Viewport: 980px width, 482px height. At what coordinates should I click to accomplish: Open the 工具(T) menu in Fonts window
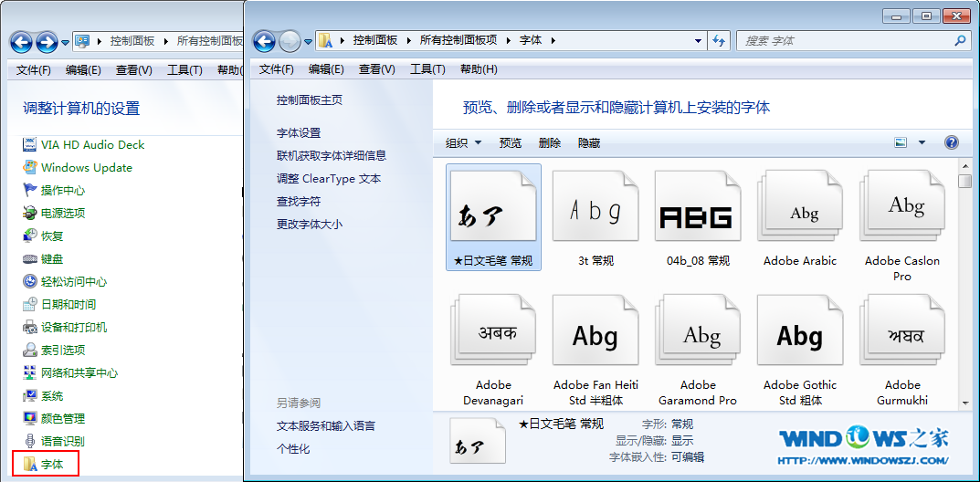(x=427, y=69)
